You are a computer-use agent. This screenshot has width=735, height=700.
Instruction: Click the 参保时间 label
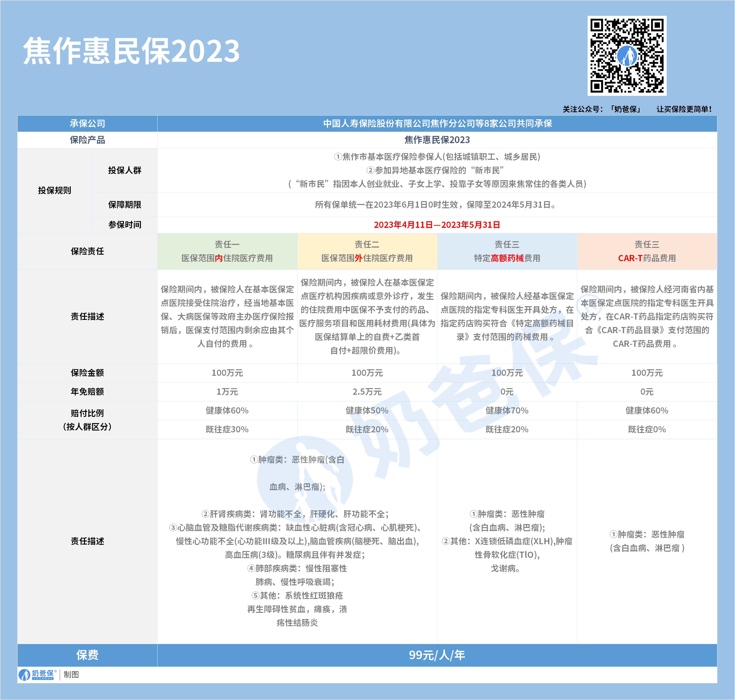[125, 225]
